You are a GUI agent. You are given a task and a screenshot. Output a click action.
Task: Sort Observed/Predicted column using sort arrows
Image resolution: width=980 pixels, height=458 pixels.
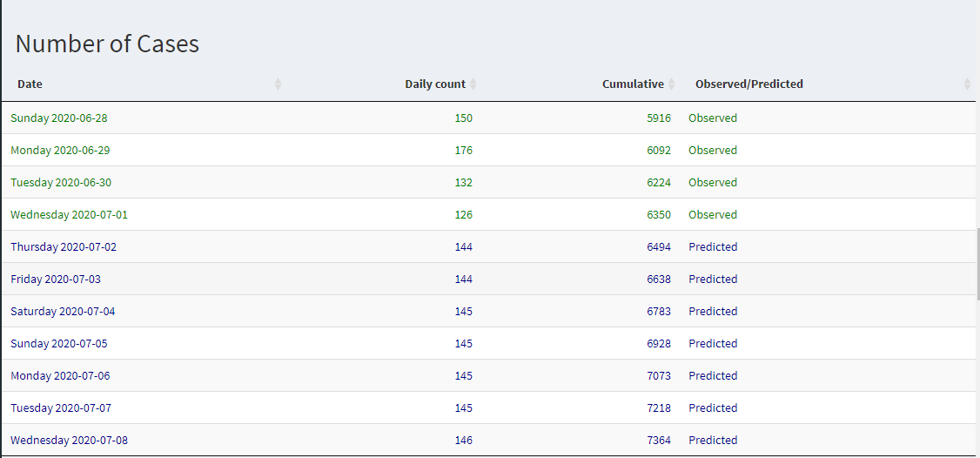tap(968, 84)
